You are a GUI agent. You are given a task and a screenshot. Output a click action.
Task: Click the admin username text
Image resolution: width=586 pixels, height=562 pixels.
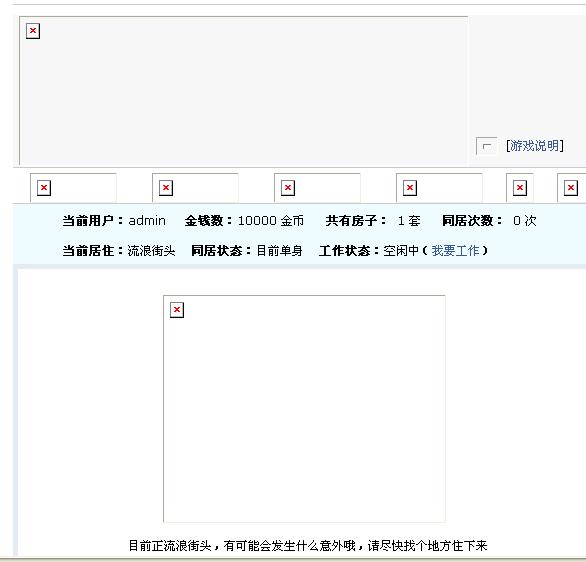(147, 220)
